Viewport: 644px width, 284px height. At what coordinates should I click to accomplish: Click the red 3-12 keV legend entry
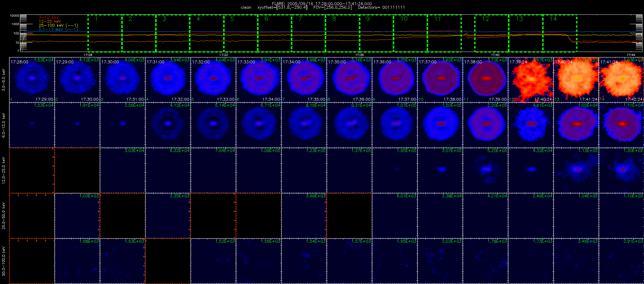(x=49, y=17)
